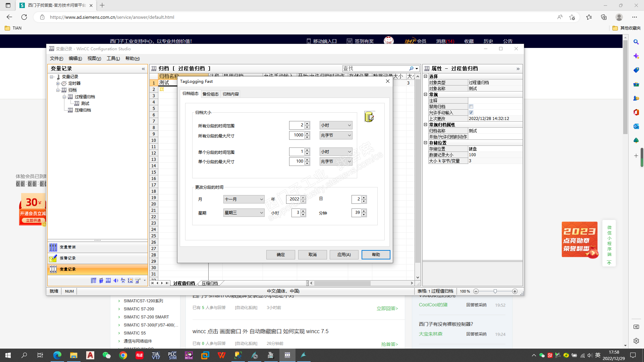Screen dimensions: 644x362
Task: Open the 工具 menu
Action: click(x=113, y=59)
